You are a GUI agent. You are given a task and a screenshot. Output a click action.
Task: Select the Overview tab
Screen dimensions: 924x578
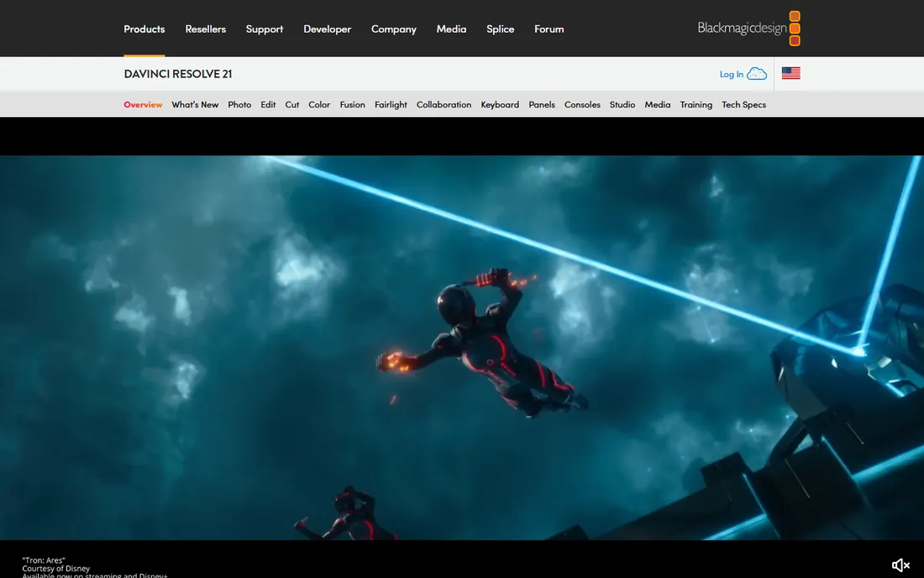143,104
